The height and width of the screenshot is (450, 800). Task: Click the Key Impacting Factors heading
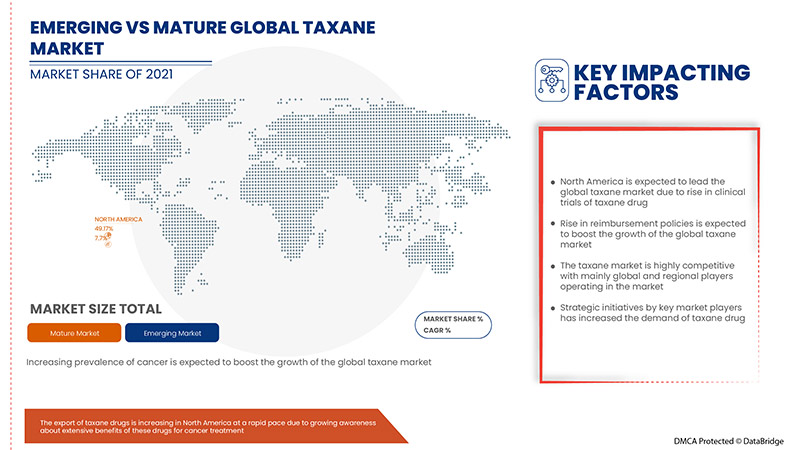point(659,82)
